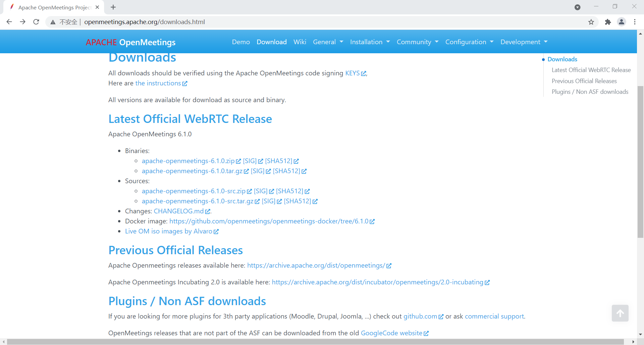Expand the Development dropdown menu
This screenshot has height=345, width=644.
(524, 42)
